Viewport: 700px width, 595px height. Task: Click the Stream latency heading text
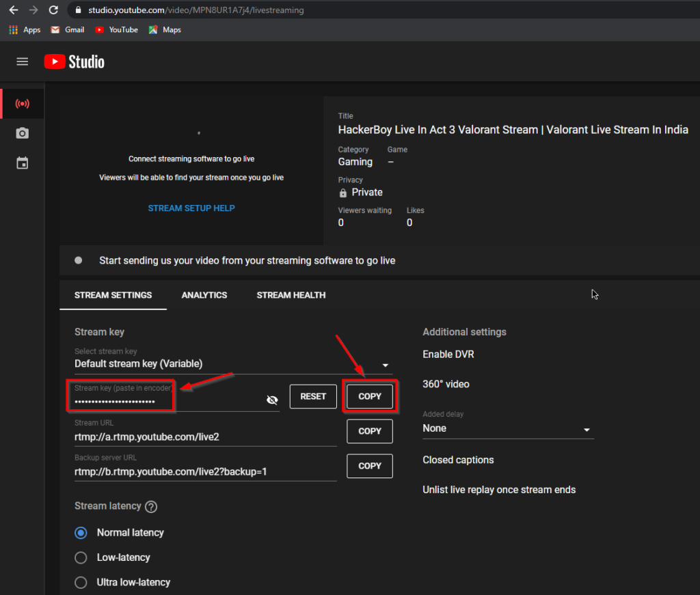click(x=107, y=506)
